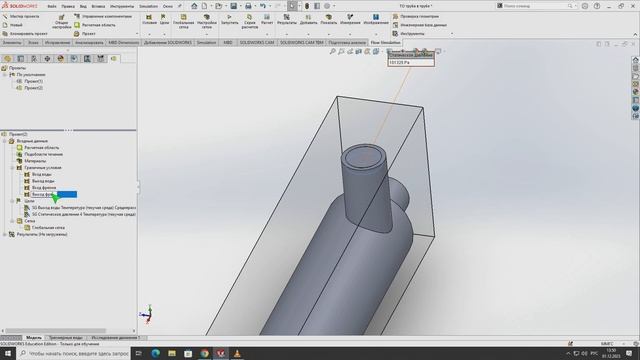
Task: Open dropdown arrow next to Save icon
Action: point(240,6)
